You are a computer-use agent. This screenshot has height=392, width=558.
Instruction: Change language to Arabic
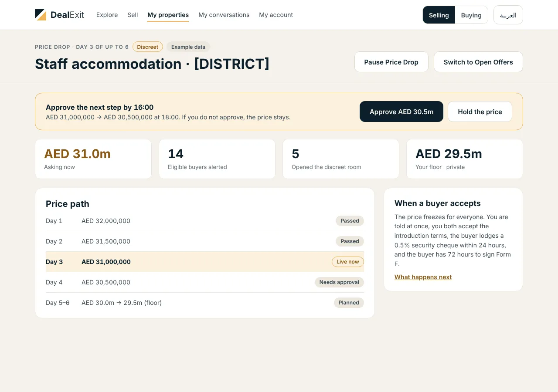[508, 15]
